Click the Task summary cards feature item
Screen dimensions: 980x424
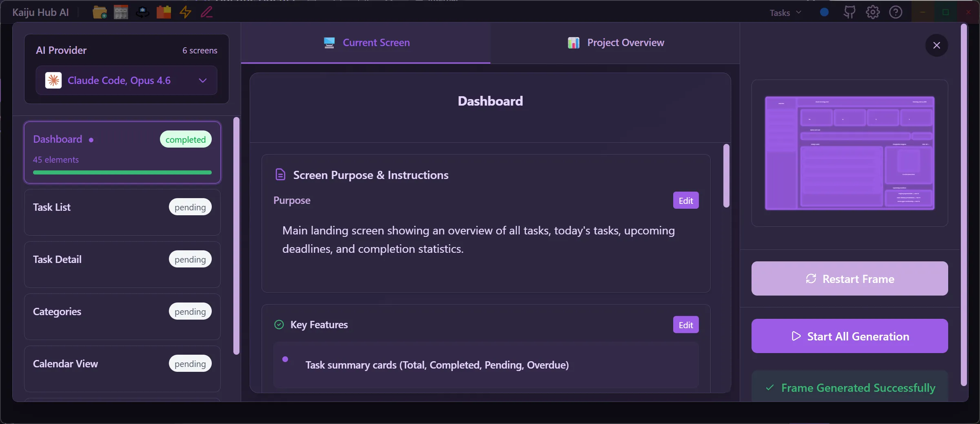[486, 364]
